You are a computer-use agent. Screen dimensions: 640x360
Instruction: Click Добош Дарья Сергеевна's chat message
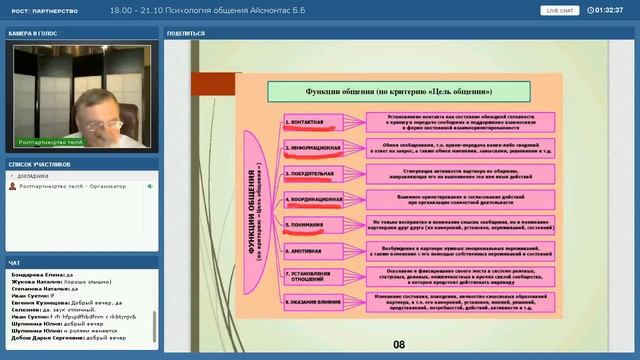(69, 338)
